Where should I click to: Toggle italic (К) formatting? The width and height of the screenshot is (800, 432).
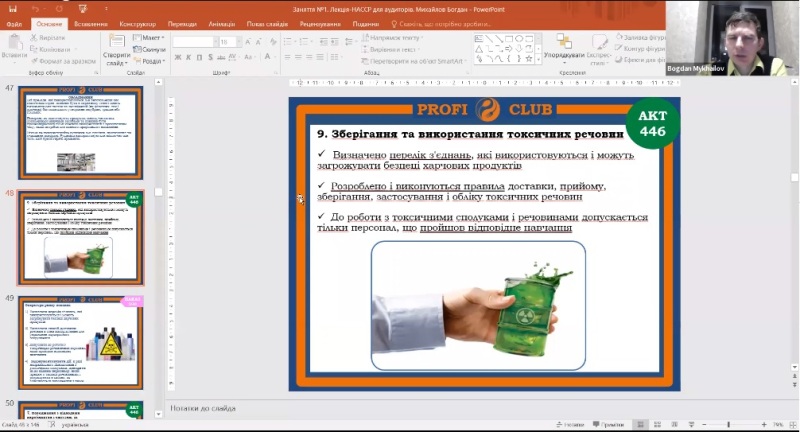tap(188, 57)
